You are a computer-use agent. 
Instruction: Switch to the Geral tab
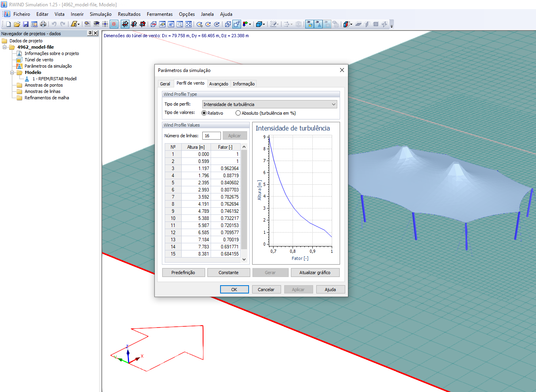click(x=165, y=84)
